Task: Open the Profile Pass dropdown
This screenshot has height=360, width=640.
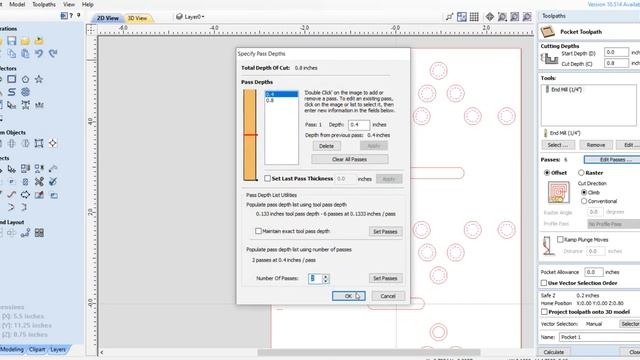Action: click(613, 224)
